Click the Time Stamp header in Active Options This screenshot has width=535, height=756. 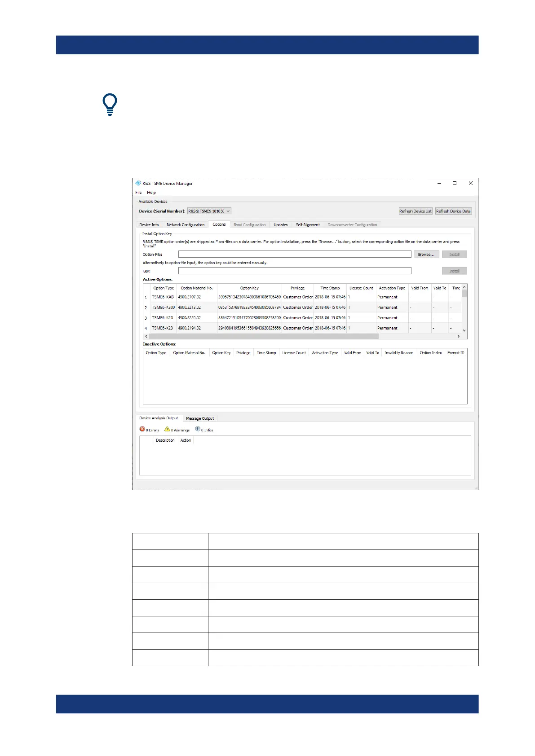330,288
